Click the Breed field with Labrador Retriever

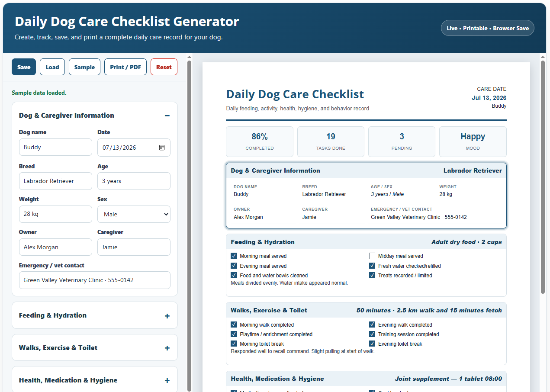[55, 181]
